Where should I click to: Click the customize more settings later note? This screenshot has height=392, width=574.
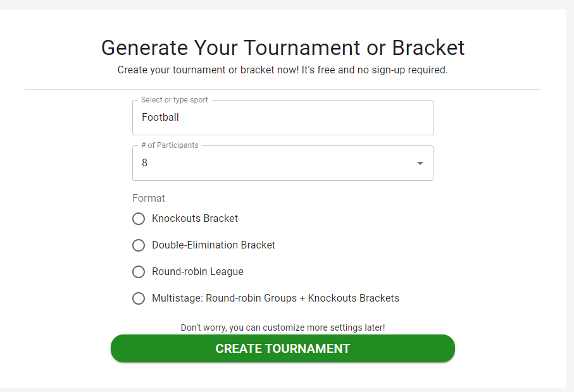[x=283, y=328]
